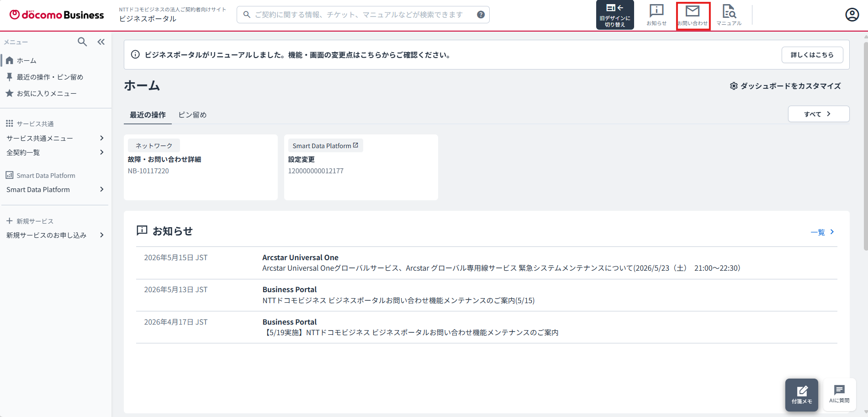The height and width of the screenshot is (417, 868).
Task: Open the AIに質問 chat icon
Action: click(839, 394)
